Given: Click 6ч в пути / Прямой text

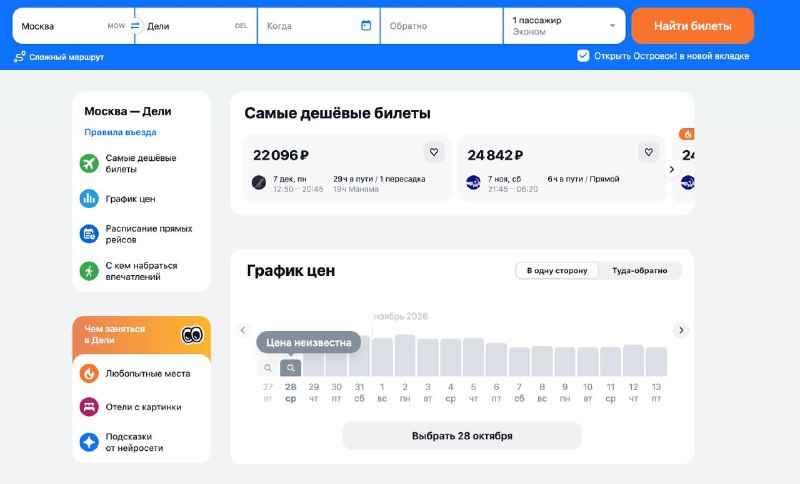Looking at the screenshot, I should point(583,179).
